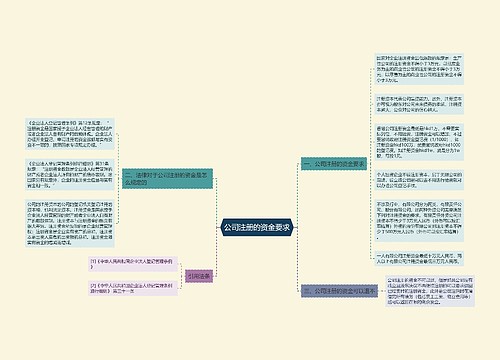Open the branch 二、法律对于公司注册的资金是怎么规定的
The image size is (500, 360).
[167, 179]
